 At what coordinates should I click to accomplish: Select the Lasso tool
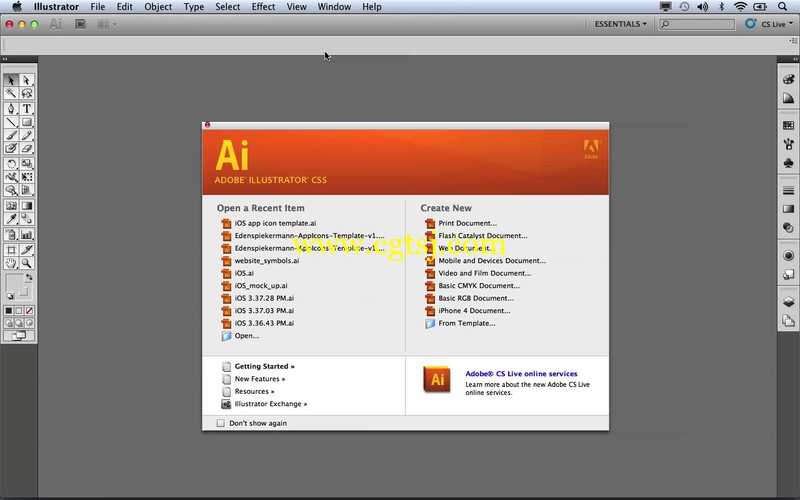point(27,93)
